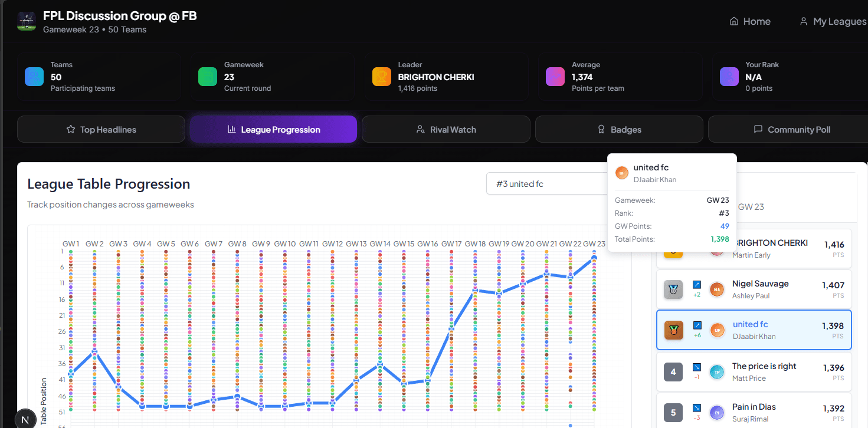
Task: Select The price is right row
Action: coord(764,371)
